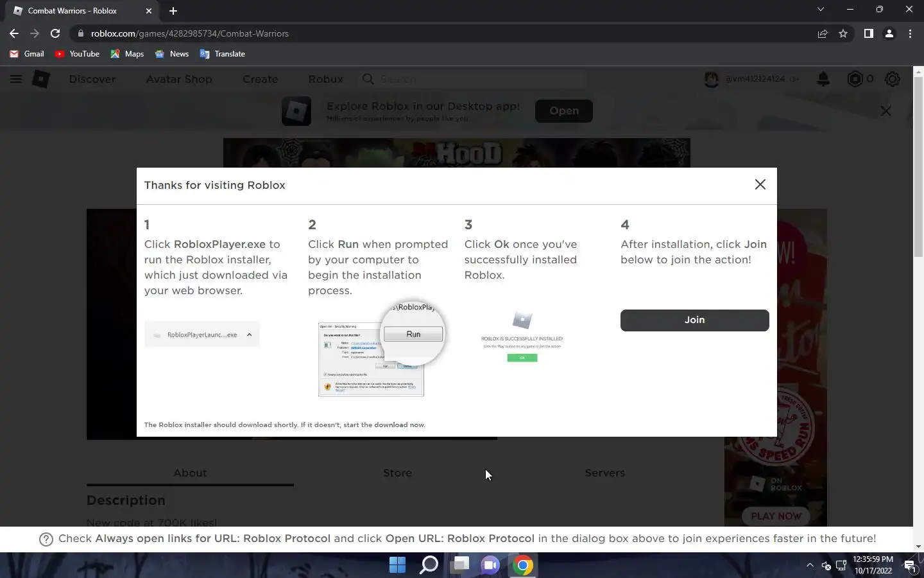Click the address bar URL
Image resolution: width=924 pixels, height=578 pixels.
189,33
